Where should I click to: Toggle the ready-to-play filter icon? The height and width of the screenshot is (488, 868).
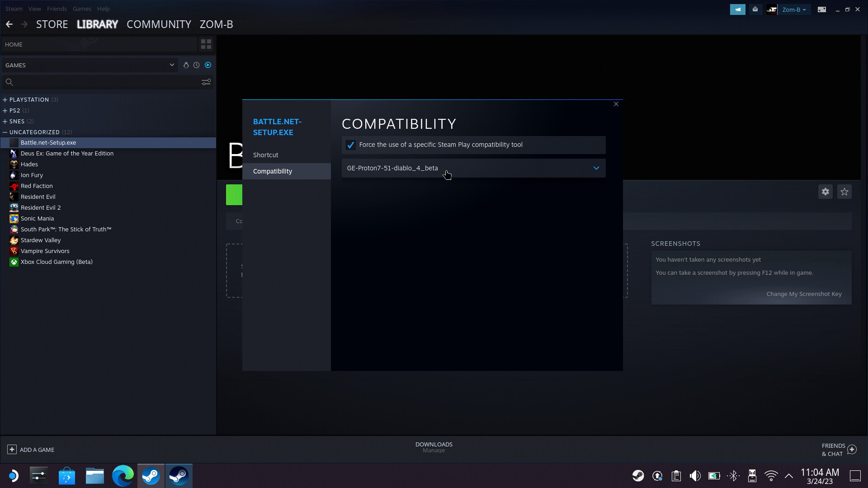coord(208,65)
